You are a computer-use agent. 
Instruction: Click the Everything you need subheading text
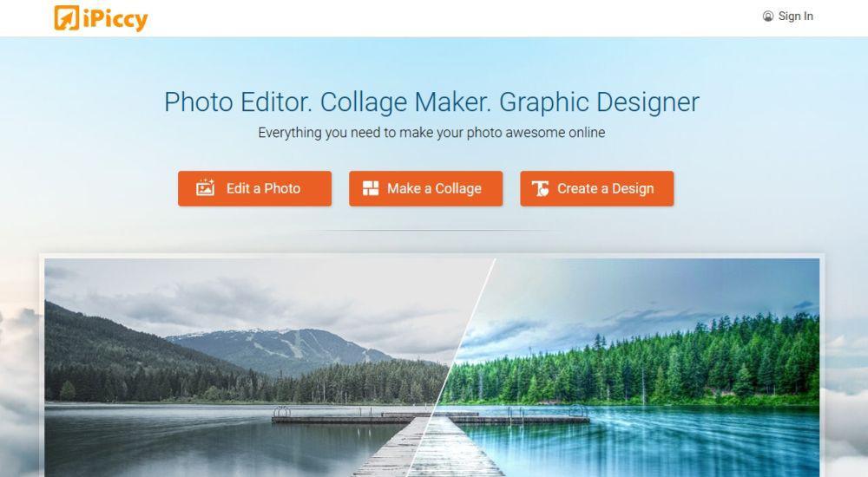coord(431,133)
